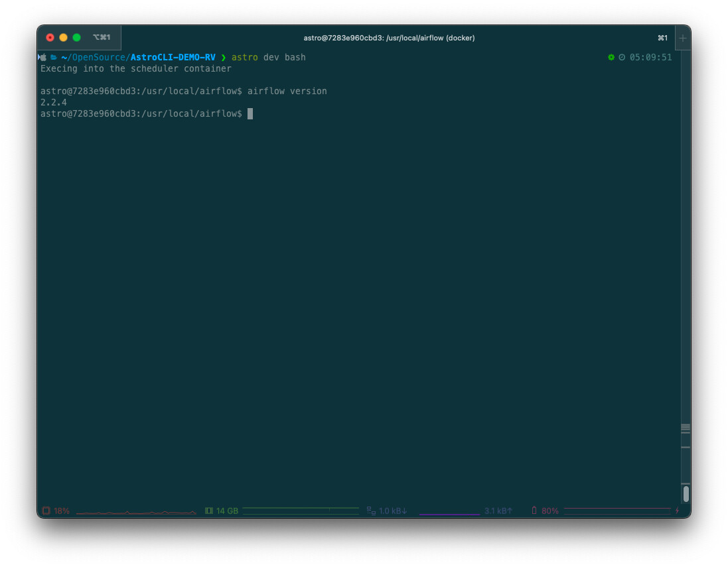Viewport: 728px width, 567px height.
Task: Click the terminal scrollbar thumb
Action: [686, 493]
